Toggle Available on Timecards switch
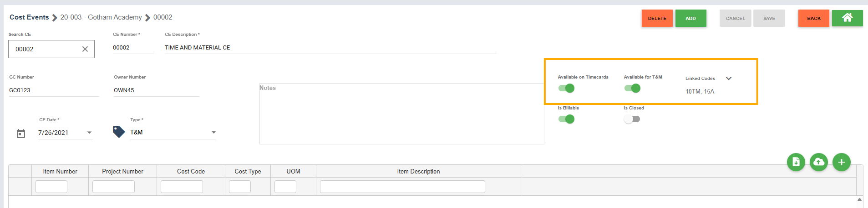The height and width of the screenshot is (208, 868). 567,88
